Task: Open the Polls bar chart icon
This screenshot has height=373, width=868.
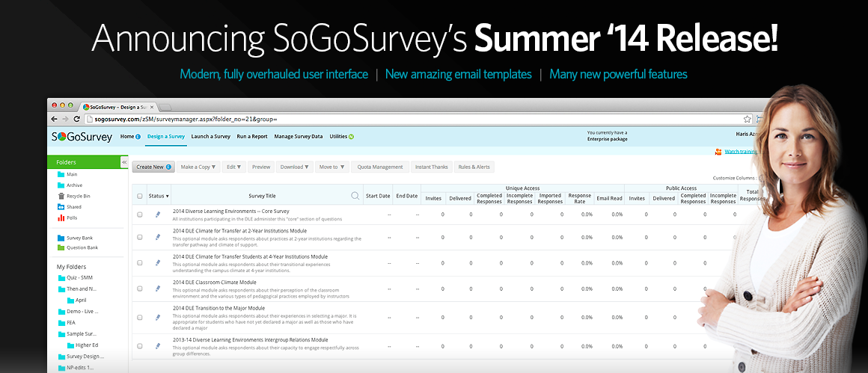Action: click(x=61, y=218)
